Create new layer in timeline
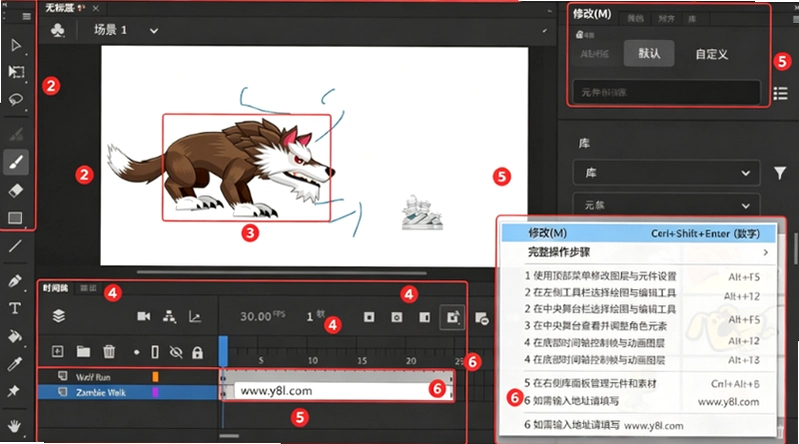Image resolution: width=799 pixels, height=444 pixels. click(x=58, y=351)
